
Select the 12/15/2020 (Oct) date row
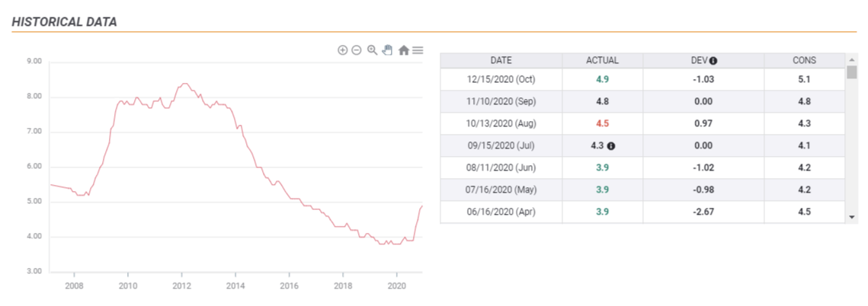(x=501, y=79)
